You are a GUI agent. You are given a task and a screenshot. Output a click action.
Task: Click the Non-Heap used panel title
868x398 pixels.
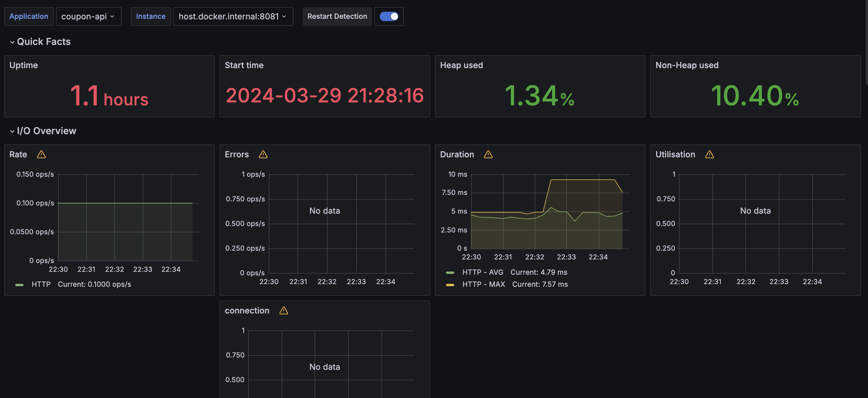pyautogui.click(x=687, y=65)
